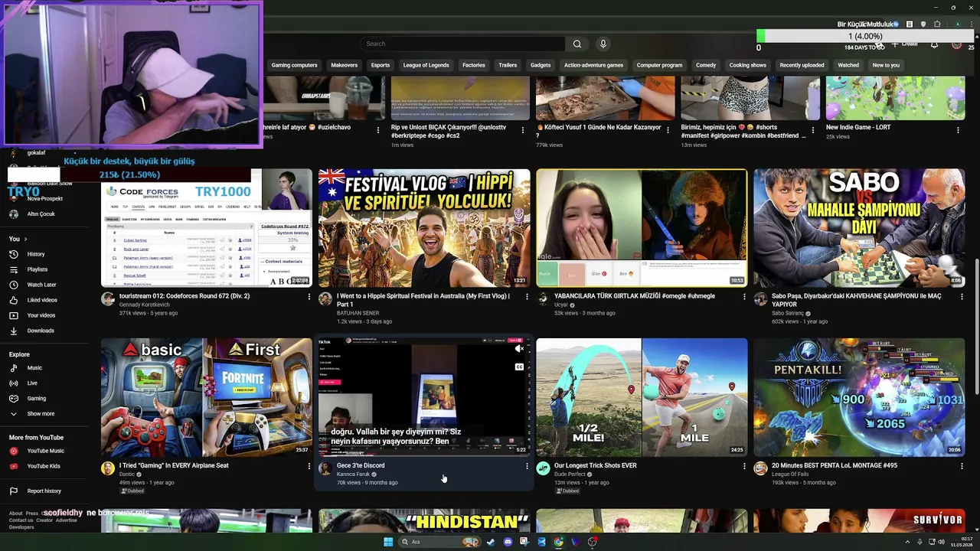Toggle captions on the Gece 3'te Discord preview

(x=519, y=367)
